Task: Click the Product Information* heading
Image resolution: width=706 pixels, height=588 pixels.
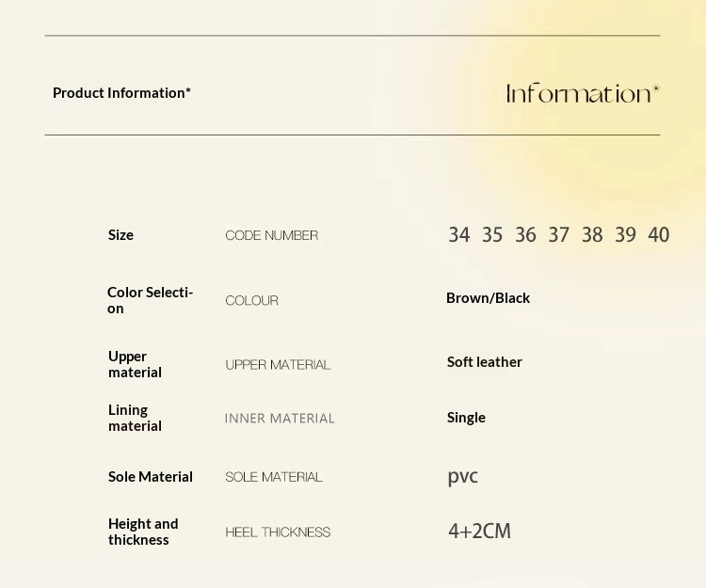Action: [x=121, y=92]
